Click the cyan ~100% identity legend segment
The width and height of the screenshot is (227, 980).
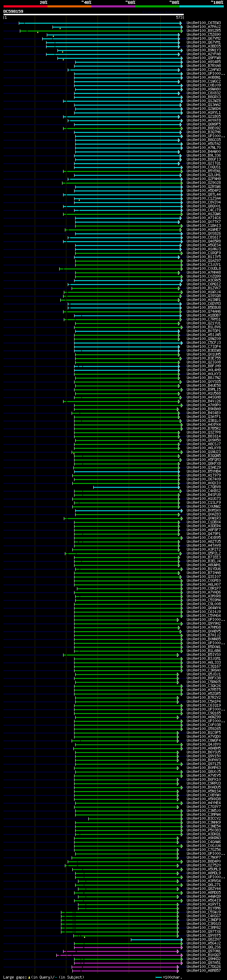(x=201, y=6)
